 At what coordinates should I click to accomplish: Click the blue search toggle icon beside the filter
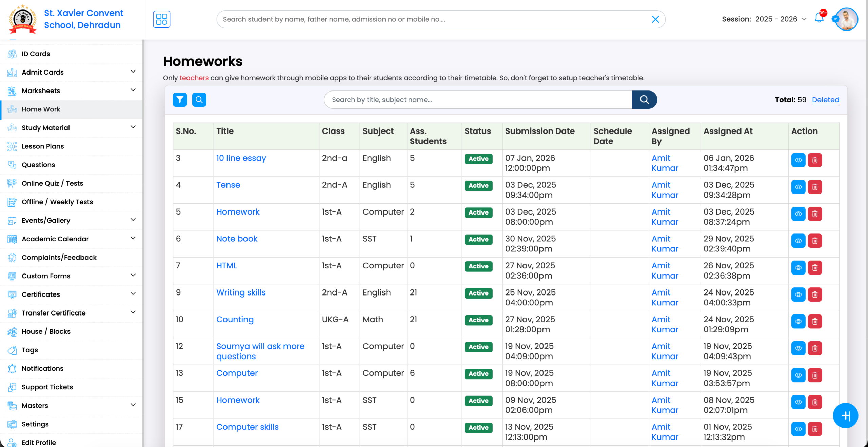point(199,99)
